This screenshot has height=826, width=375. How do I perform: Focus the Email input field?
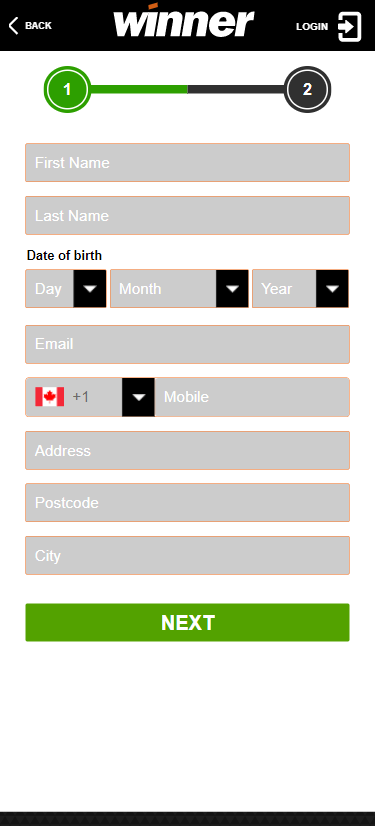[188, 345]
